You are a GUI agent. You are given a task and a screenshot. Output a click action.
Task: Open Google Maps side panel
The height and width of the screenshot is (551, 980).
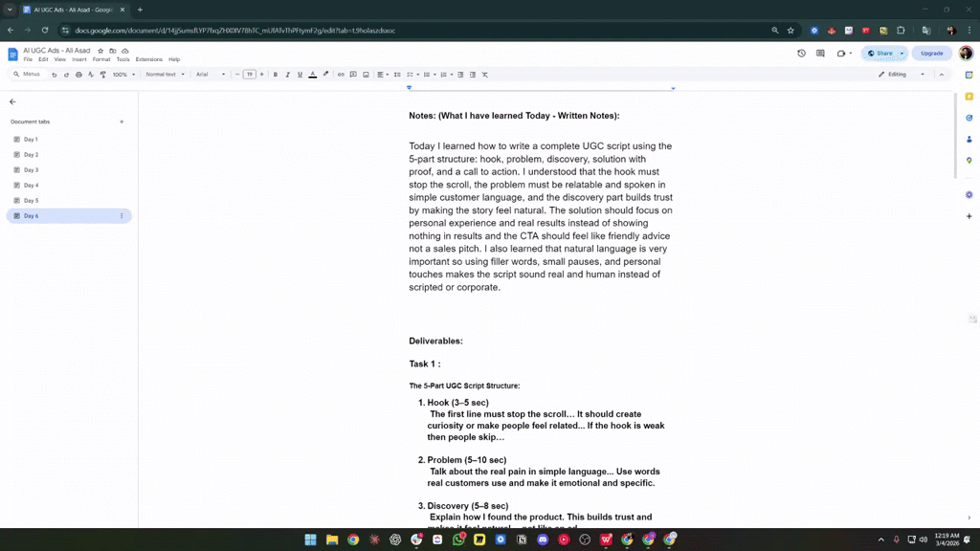point(969,161)
